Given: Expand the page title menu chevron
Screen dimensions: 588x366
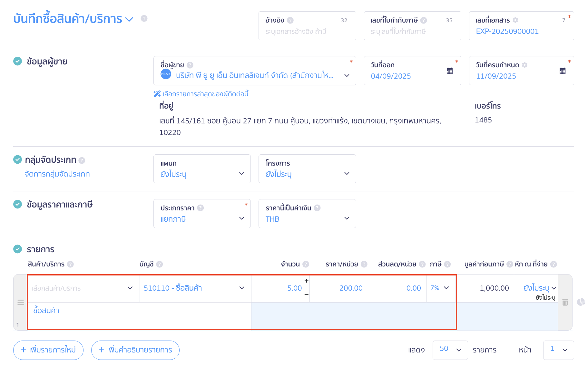Looking at the screenshot, I should click(129, 19).
